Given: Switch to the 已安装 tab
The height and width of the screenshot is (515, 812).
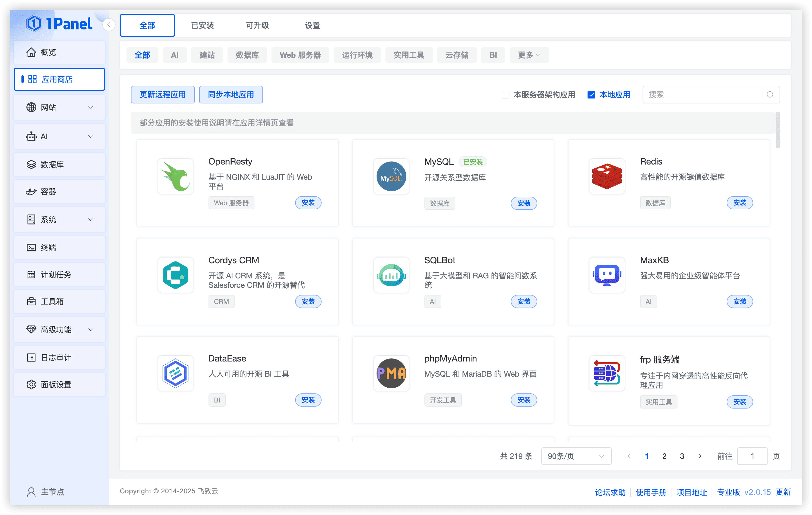Looking at the screenshot, I should (x=202, y=25).
